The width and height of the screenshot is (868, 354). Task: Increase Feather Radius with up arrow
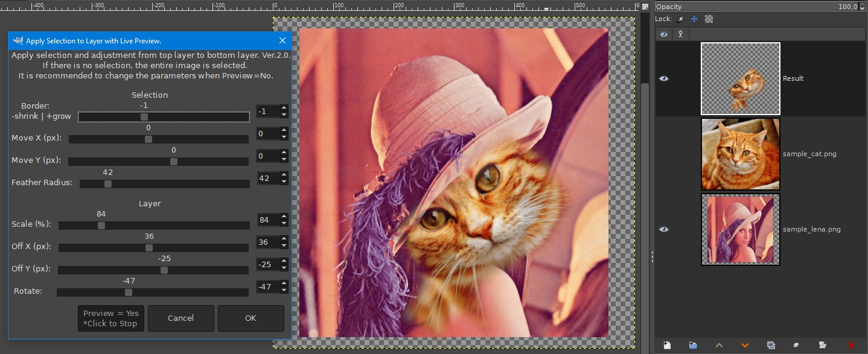click(x=284, y=175)
